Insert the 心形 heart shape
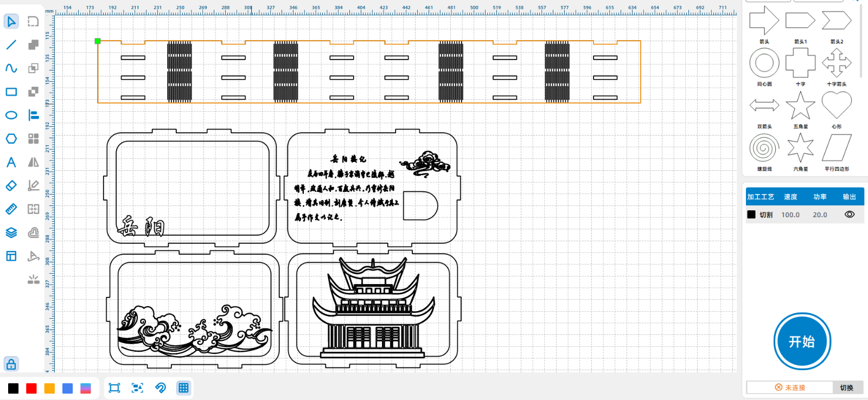Image resolution: width=868 pixels, height=400 pixels. coord(837,106)
